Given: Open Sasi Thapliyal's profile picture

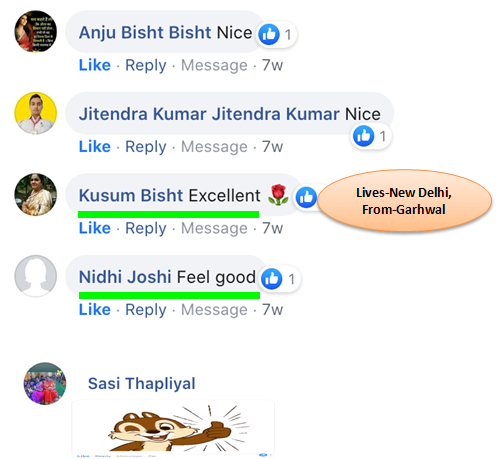Looking at the screenshot, I should [45, 384].
